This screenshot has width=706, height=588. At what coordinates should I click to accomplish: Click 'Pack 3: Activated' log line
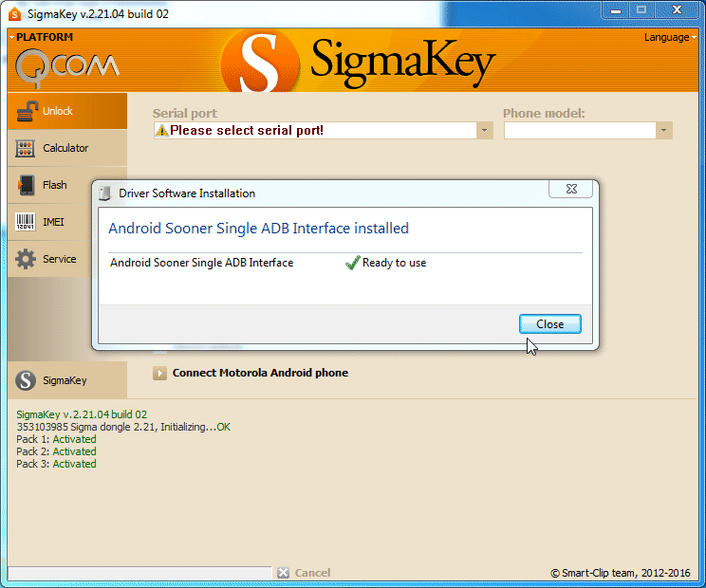click(x=56, y=464)
